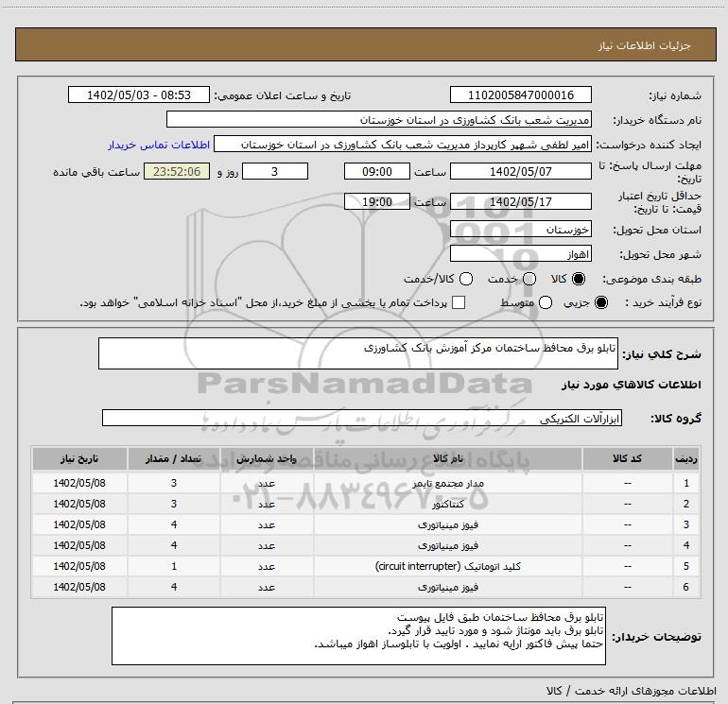The height and width of the screenshot is (704, 728).
Task: Select the کالا/خدمت radio button
Action: [x=466, y=279]
